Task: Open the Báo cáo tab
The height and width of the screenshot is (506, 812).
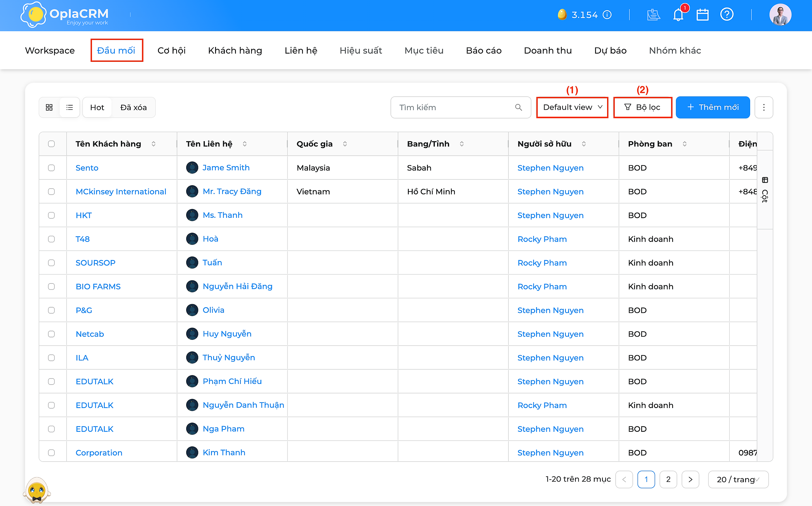Action: pos(484,50)
